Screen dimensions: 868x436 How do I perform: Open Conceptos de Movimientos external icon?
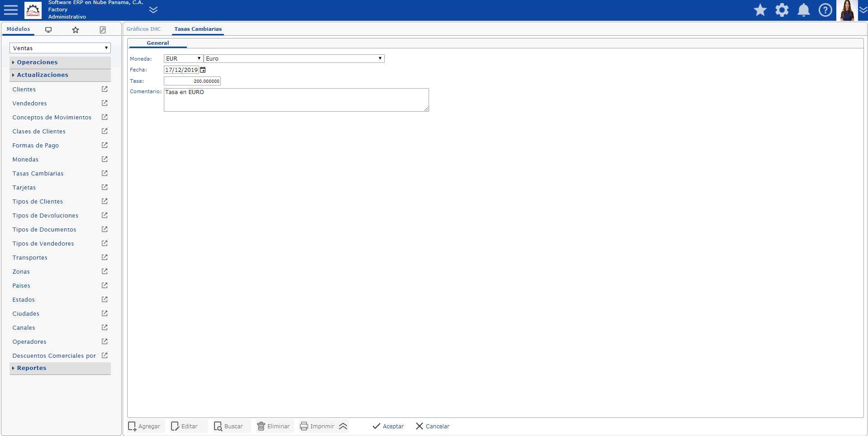(105, 117)
